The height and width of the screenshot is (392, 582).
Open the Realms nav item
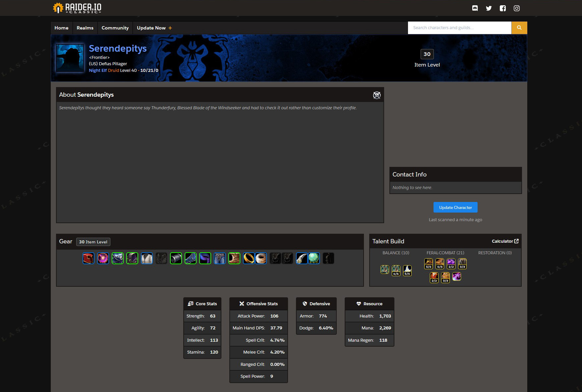pyautogui.click(x=85, y=28)
